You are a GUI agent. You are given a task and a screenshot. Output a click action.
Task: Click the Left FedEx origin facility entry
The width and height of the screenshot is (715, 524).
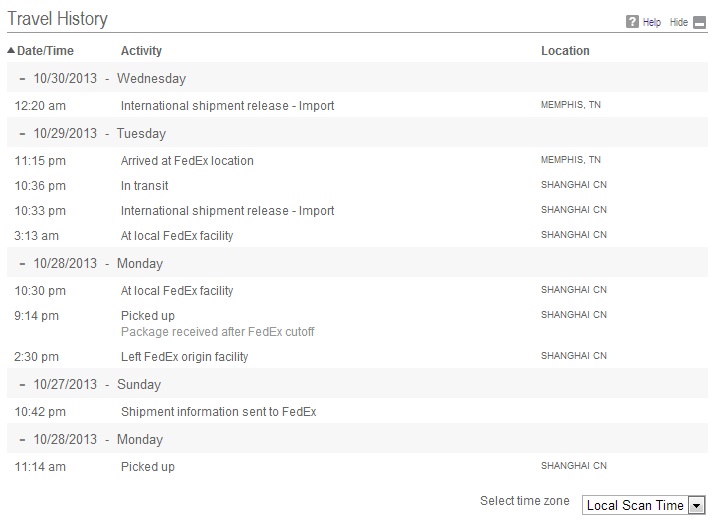pyautogui.click(x=184, y=357)
